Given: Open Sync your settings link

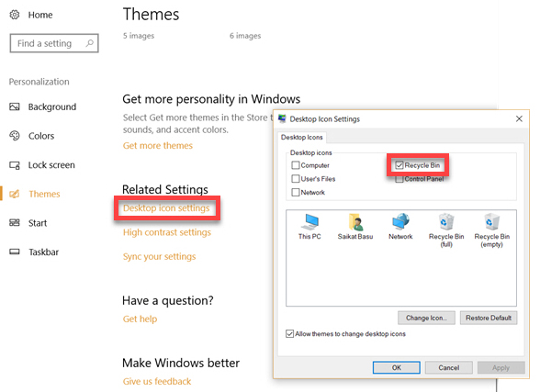Looking at the screenshot, I should pos(159,256).
